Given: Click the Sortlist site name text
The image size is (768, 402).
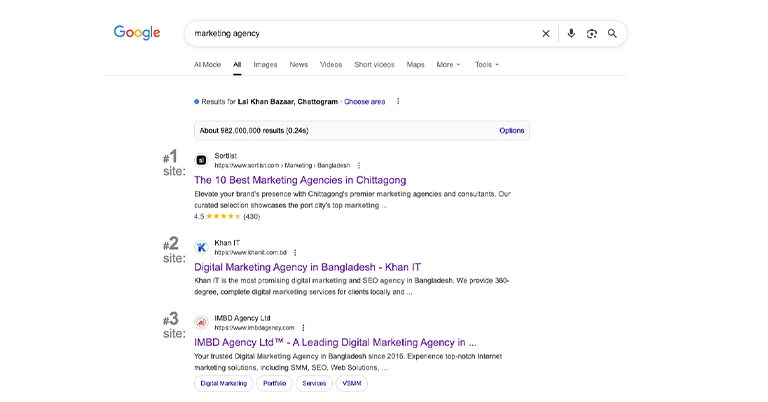Looking at the screenshot, I should [x=225, y=156].
